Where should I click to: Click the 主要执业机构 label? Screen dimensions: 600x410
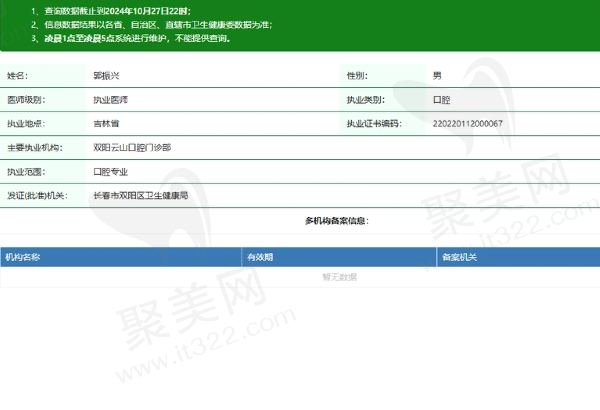pos(34,147)
